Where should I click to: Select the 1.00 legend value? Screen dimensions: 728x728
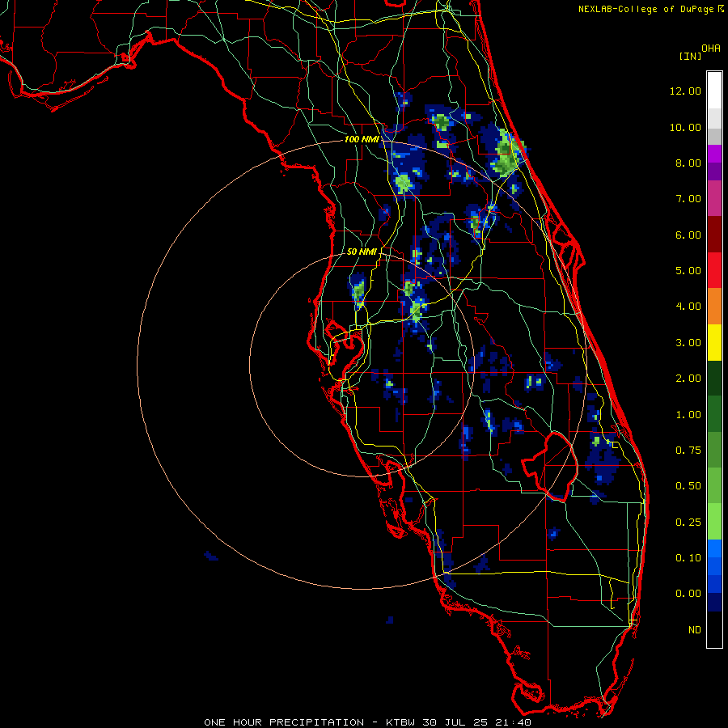(688, 415)
